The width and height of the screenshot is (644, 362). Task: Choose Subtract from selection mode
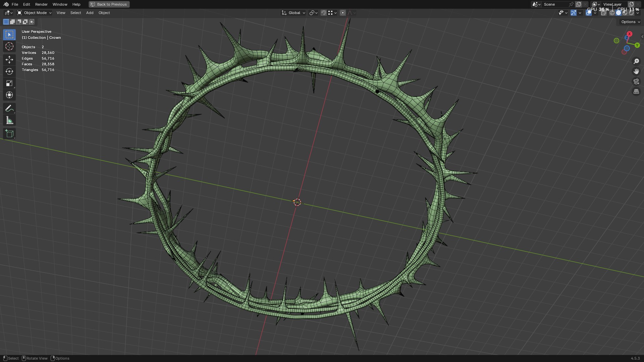(x=19, y=22)
